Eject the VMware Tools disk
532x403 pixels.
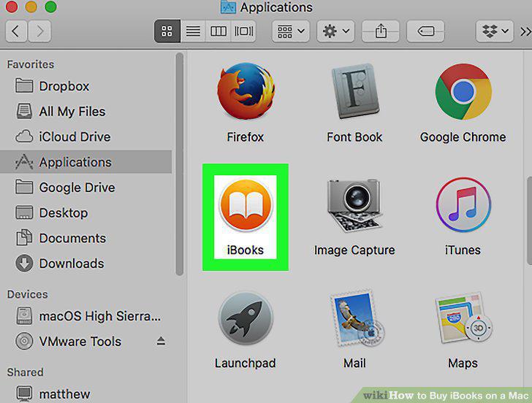(x=161, y=341)
